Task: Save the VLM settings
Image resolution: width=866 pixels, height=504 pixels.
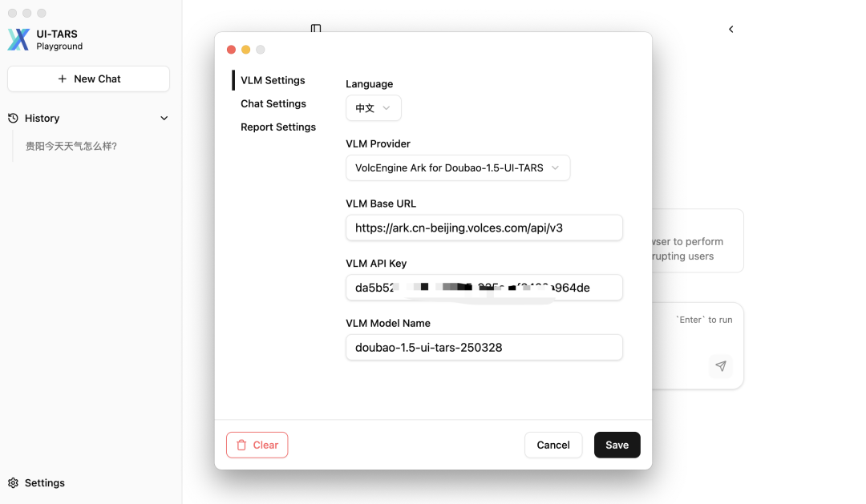Action: tap(617, 445)
